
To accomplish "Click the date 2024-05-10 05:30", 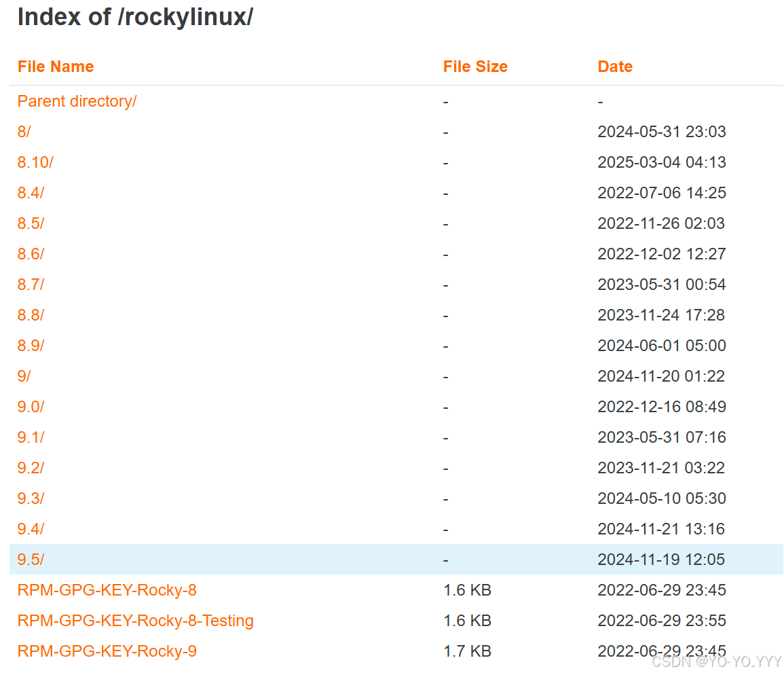I will click(x=662, y=498).
